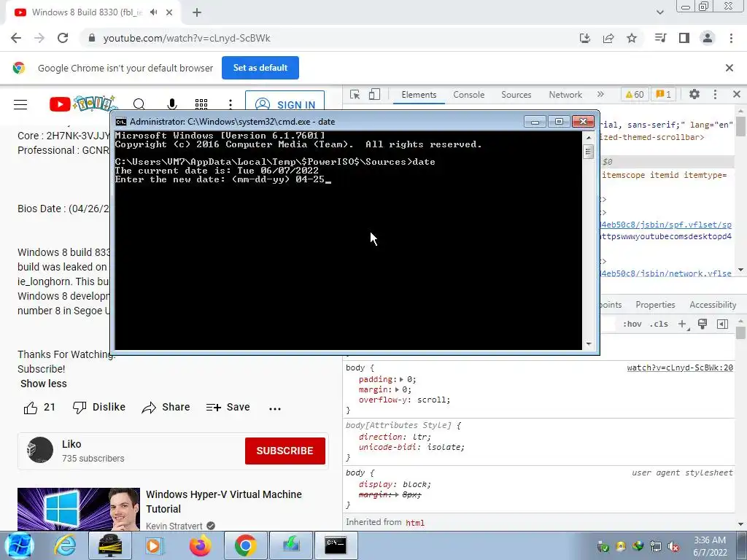Click the browser back arrow
This screenshot has width=747, height=560.
point(16,38)
